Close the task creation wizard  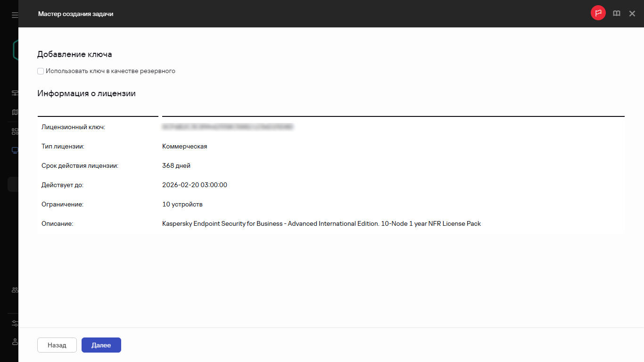[x=632, y=14]
